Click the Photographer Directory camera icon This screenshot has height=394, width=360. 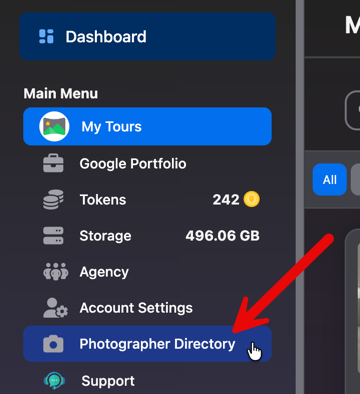click(53, 344)
